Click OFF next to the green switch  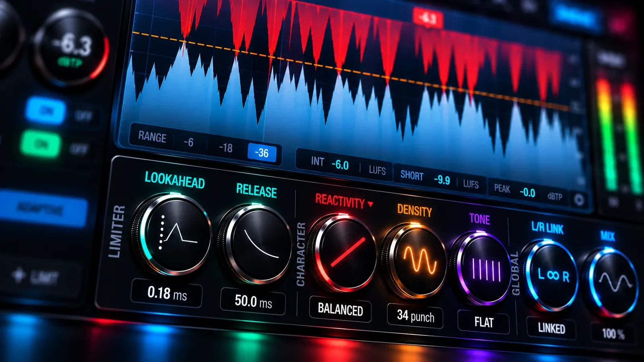tap(79, 149)
